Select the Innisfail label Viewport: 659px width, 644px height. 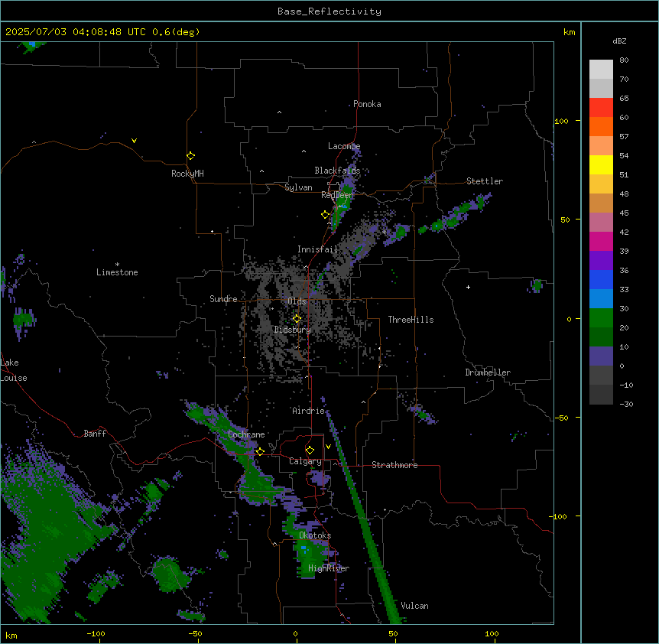[x=317, y=249]
